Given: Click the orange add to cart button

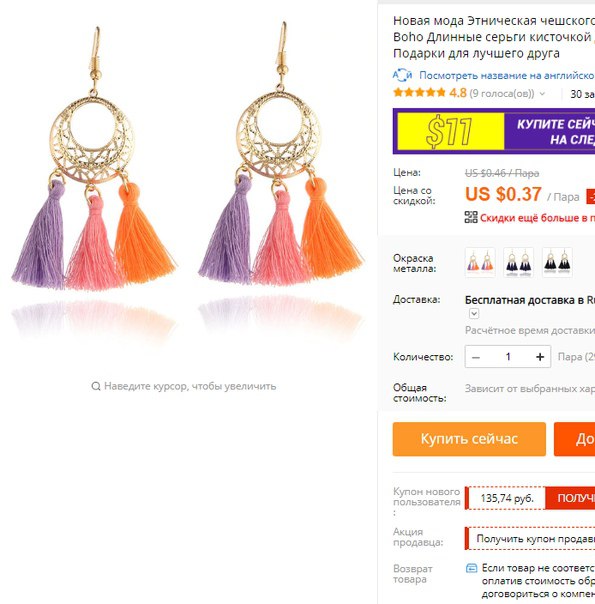Looking at the screenshot, I should click(x=575, y=439).
